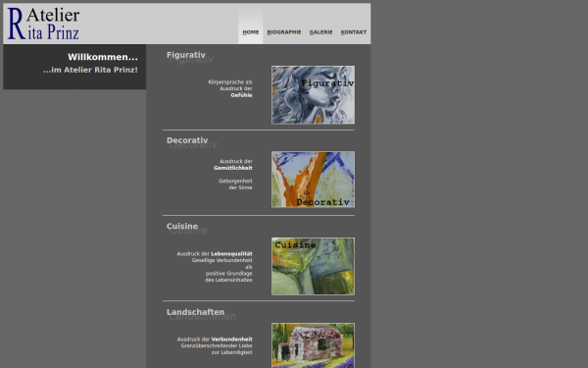Open the Cuisine painting thumbnail
The image size is (588, 368).
point(314,266)
